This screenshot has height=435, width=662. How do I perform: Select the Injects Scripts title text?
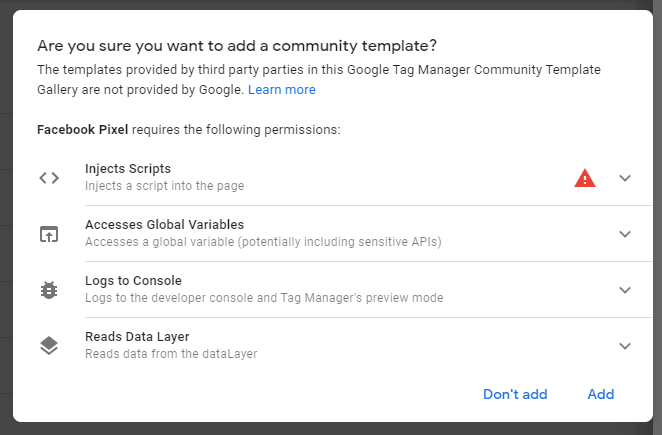coord(128,169)
